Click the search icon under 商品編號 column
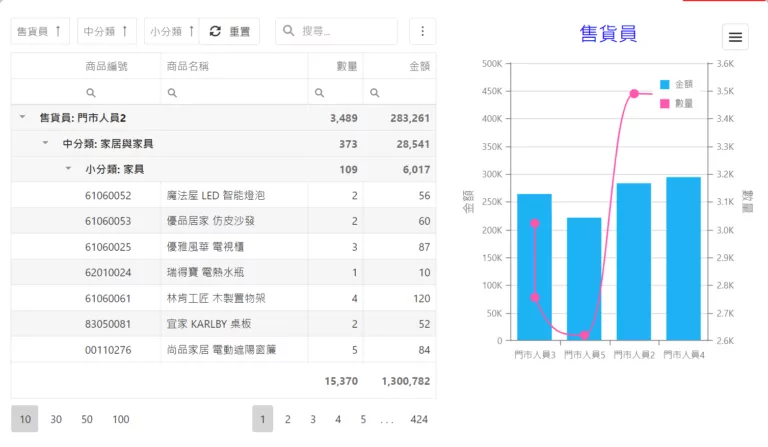The height and width of the screenshot is (447, 768). (x=91, y=92)
